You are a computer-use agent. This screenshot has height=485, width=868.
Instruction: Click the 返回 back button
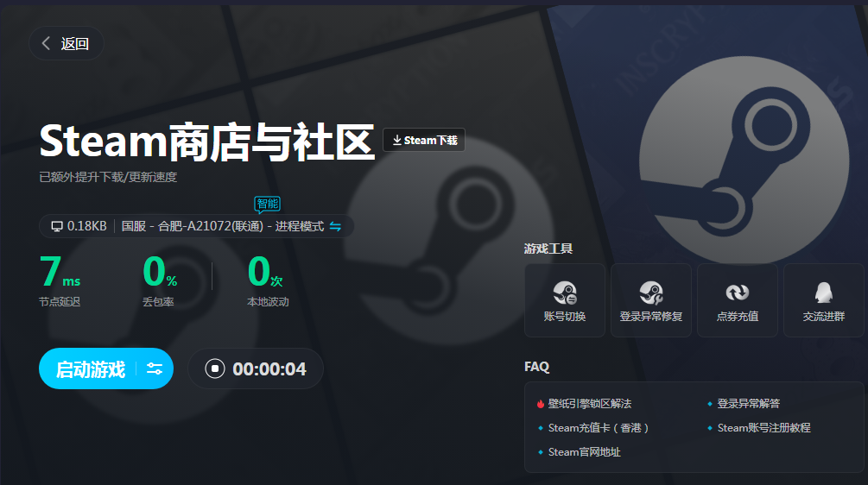(67, 44)
